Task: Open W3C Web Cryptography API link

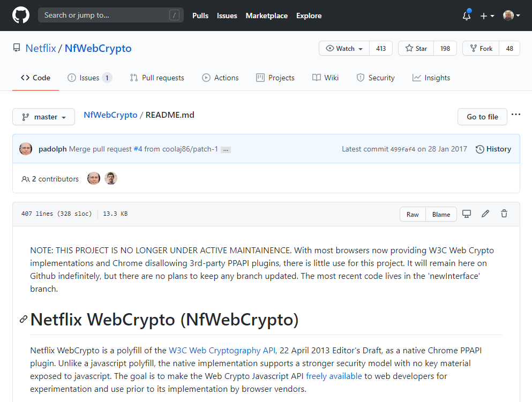Action: point(222,351)
